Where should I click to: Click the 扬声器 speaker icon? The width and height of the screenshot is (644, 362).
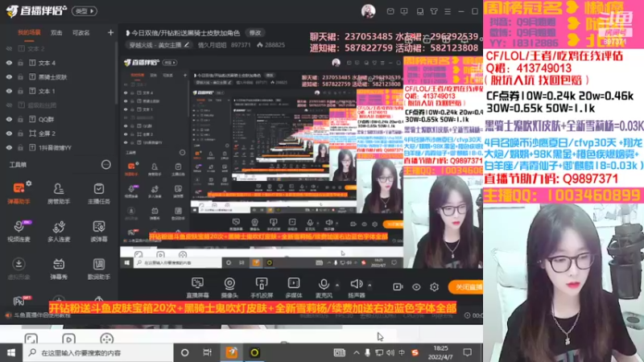(x=356, y=284)
